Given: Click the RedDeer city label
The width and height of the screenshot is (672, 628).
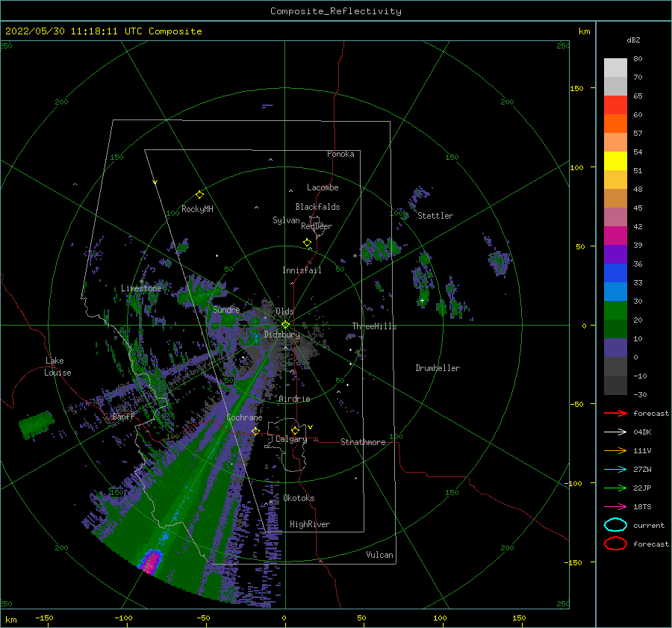Looking at the screenshot, I should click(317, 226).
